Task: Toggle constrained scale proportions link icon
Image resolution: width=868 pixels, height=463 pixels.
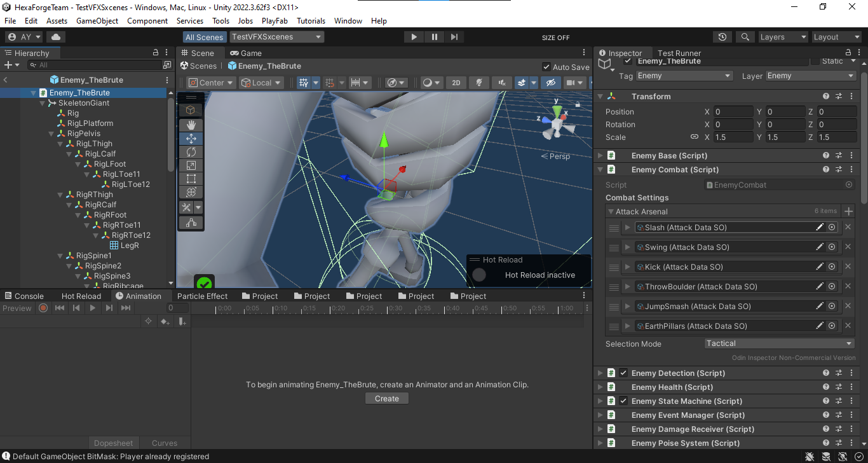Action: pyautogui.click(x=695, y=137)
